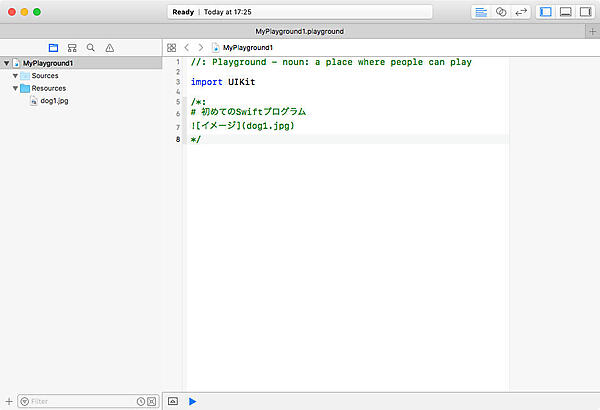Collapse the Sources folder
The image size is (600, 410).
(x=16, y=76)
